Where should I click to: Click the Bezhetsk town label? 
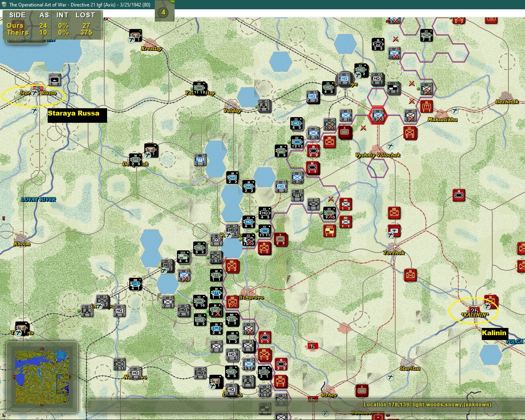click(x=507, y=102)
